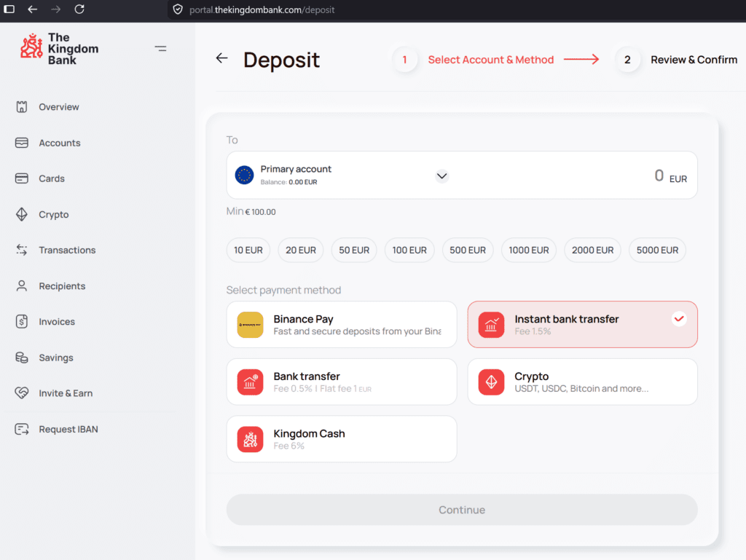Click the Invoices document icon

(x=21, y=322)
